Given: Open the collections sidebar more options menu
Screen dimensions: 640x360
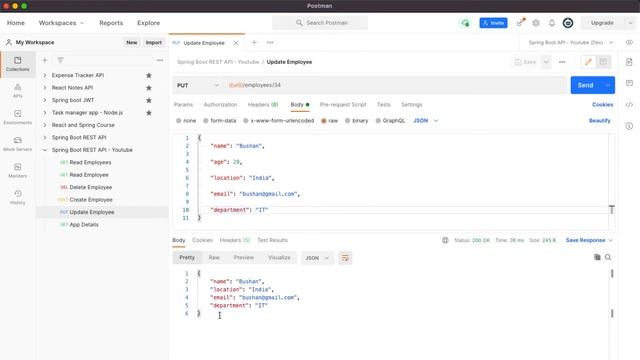Looking at the screenshot, I should click(160, 60).
